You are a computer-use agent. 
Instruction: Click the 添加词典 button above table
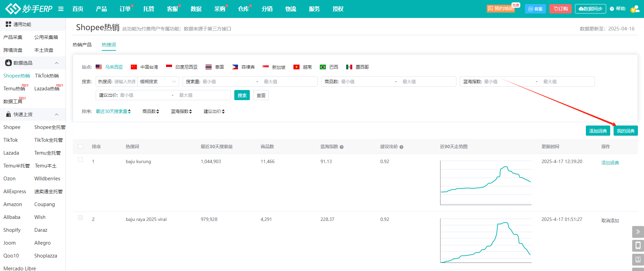[598, 131]
